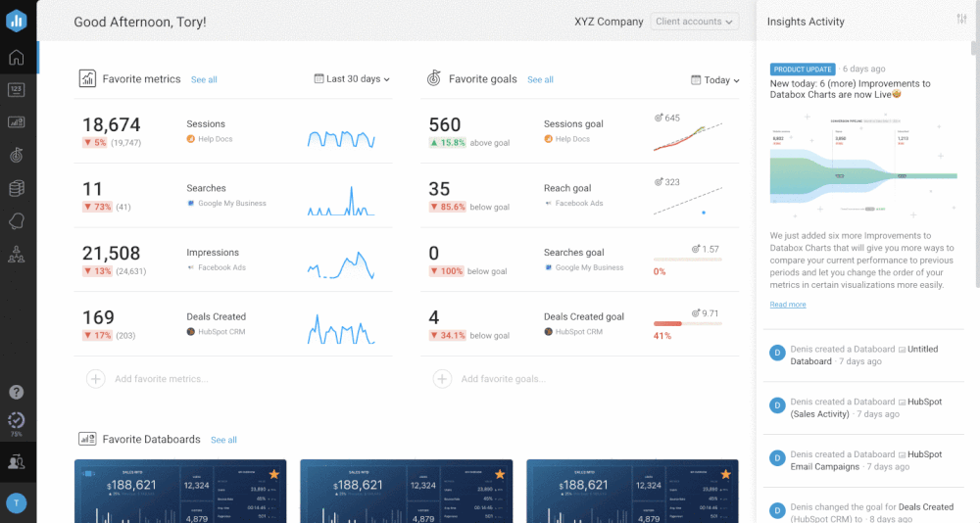
Task: Expand the Last 30 days dropdown
Action: [352, 79]
